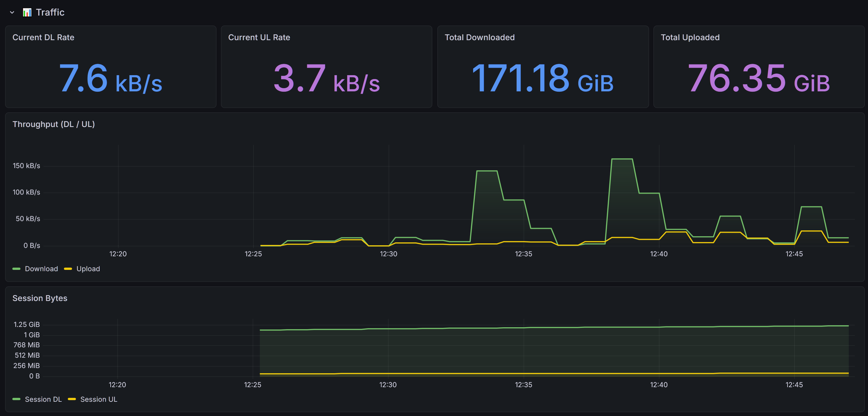
Task: Open Throughput (DL / UL) panel title menu
Action: point(54,124)
